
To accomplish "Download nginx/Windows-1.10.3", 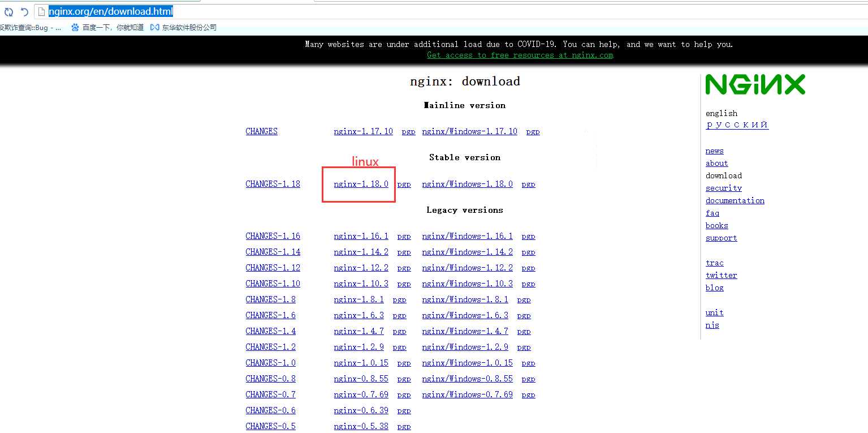I will tap(467, 284).
